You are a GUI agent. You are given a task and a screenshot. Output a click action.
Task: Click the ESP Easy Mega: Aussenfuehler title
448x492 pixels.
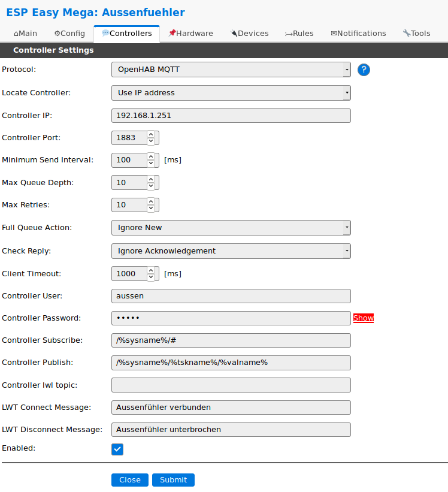tap(95, 13)
